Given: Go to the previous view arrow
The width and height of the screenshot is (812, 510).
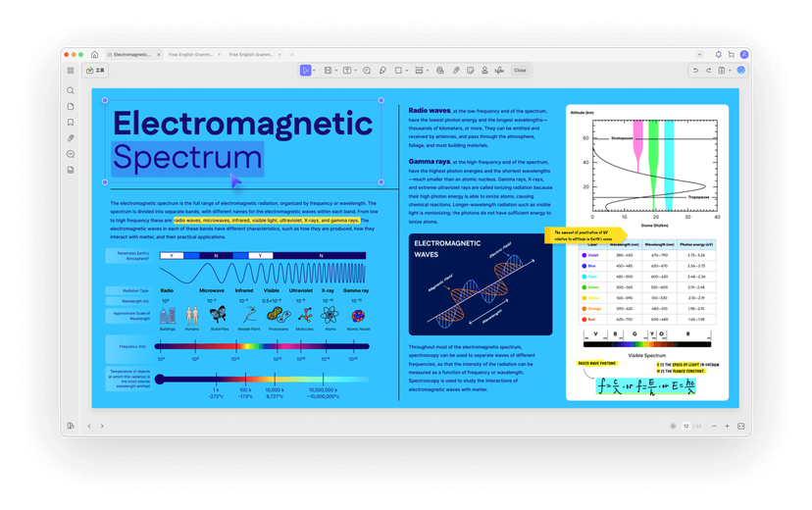Looking at the screenshot, I should [89, 426].
